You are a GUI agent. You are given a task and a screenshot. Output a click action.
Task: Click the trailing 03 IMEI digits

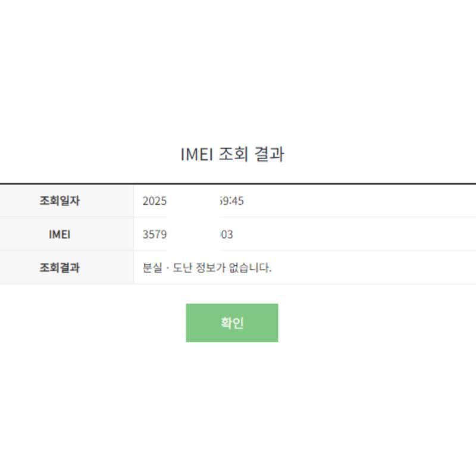click(x=227, y=234)
